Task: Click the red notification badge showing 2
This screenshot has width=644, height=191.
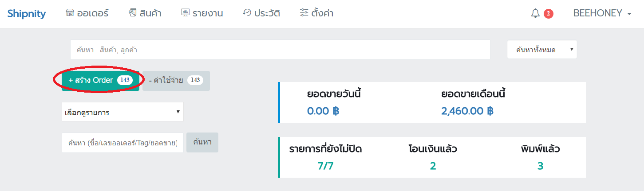Action: (x=549, y=14)
